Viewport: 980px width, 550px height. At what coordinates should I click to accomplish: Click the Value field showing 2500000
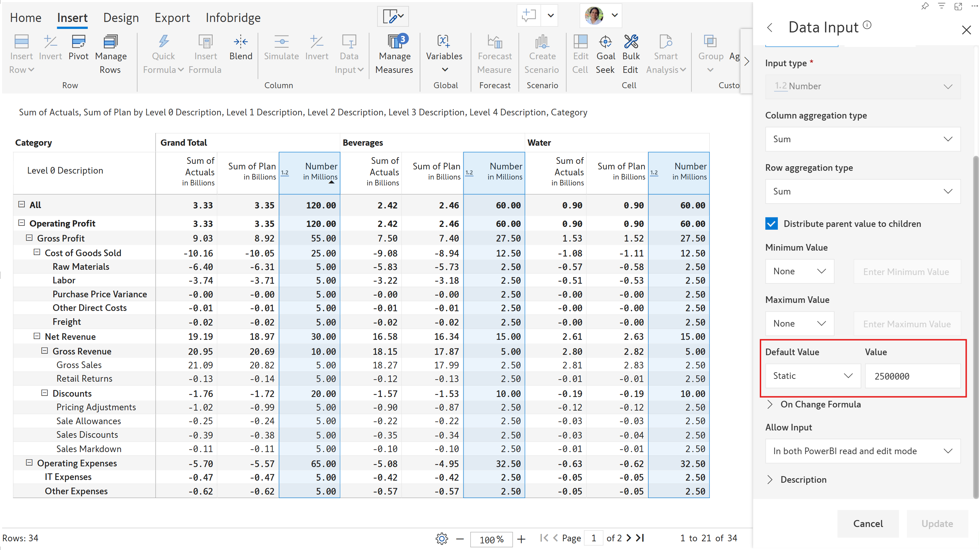(x=912, y=376)
